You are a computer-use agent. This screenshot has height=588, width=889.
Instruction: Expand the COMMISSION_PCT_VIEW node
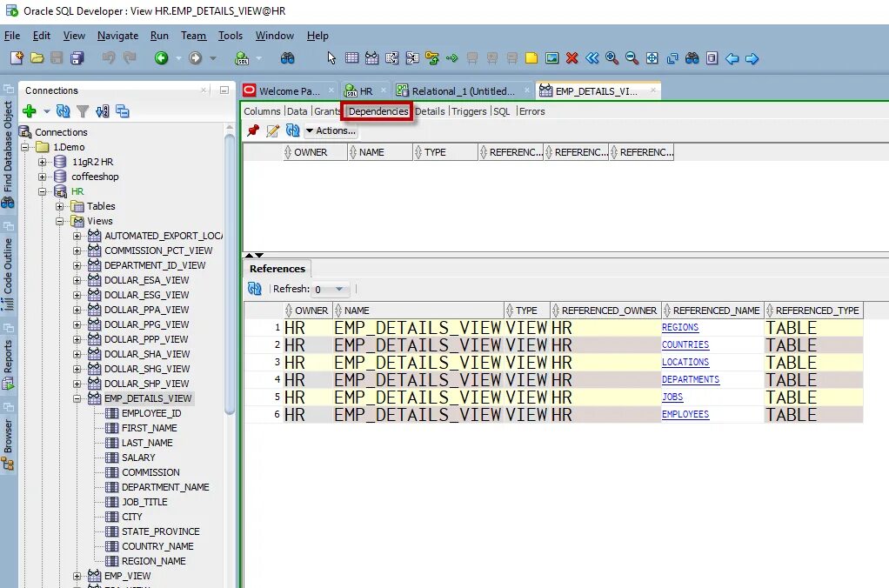[77, 251]
